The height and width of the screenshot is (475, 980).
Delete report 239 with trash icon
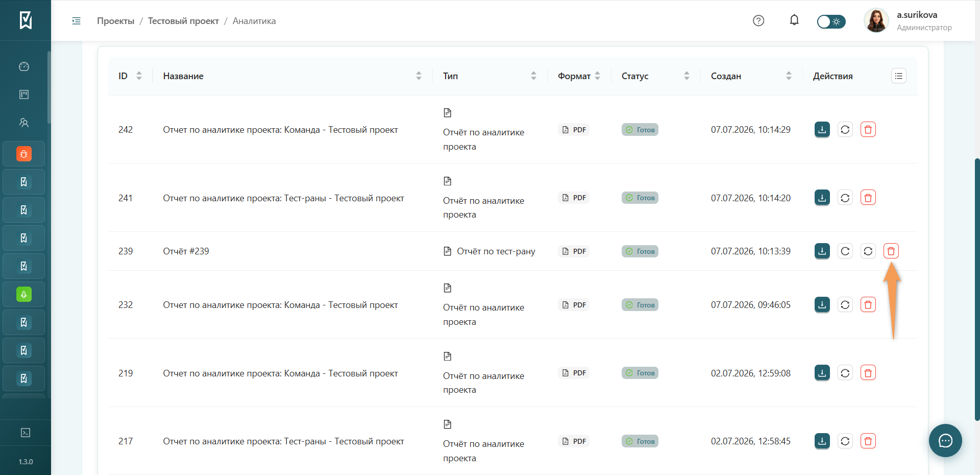coord(891,251)
